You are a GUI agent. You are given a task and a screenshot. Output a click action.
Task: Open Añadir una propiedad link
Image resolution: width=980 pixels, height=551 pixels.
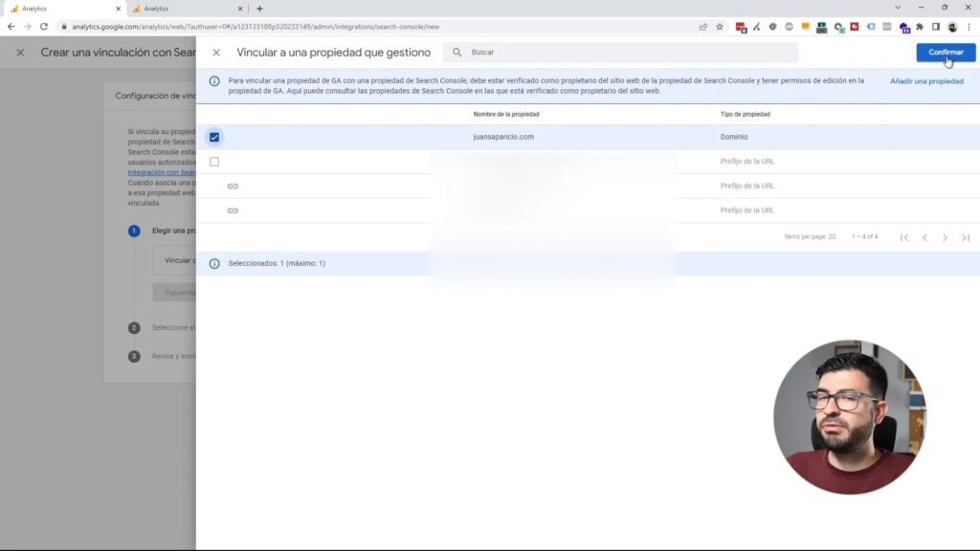[926, 81]
